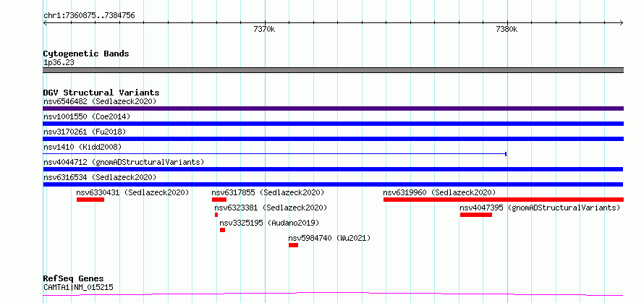The height and width of the screenshot is (303, 644).
Task: Select the 1p36.23 band label
Action: [x=59, y=63]
